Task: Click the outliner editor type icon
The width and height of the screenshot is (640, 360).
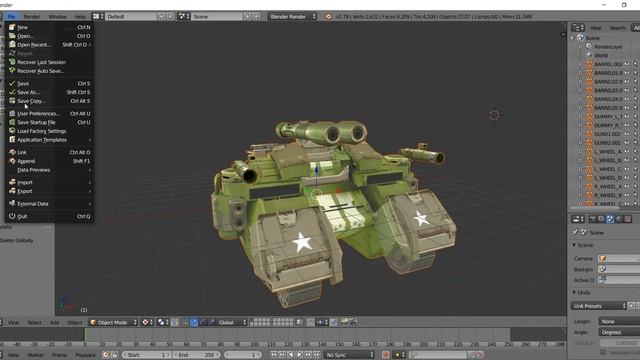Action: (x=578, y=28)
